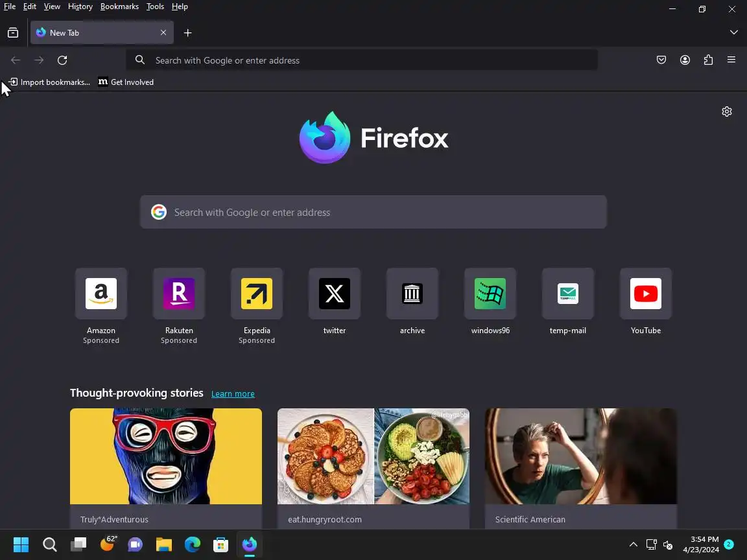Screen dimensions: 747x560
Task: Open the application hamburger menu
Action: point(731,60)
